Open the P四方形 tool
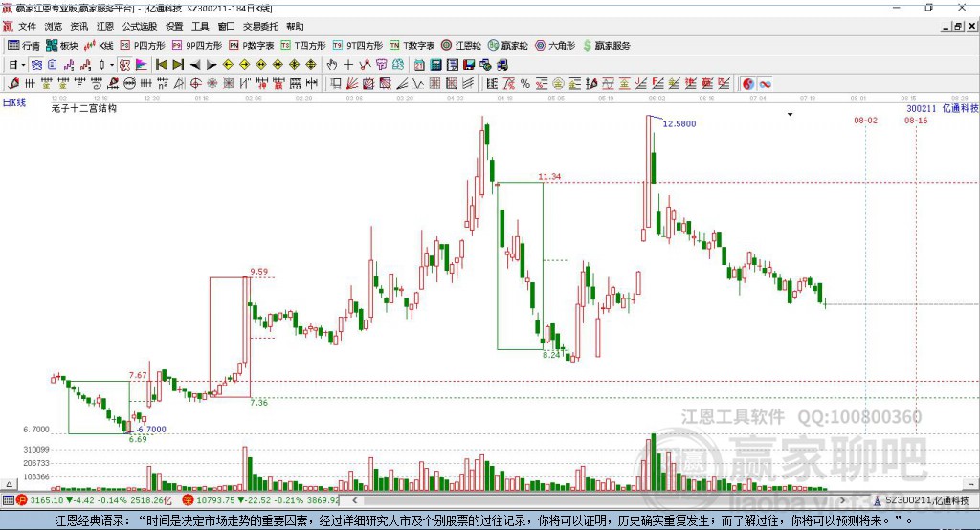 [x=143, y=46]
